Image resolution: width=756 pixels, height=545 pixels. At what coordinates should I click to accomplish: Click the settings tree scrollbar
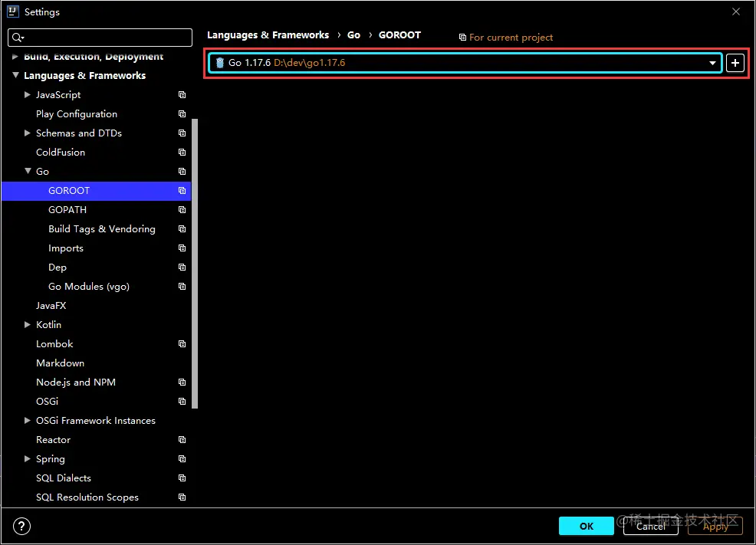(195, 264)
